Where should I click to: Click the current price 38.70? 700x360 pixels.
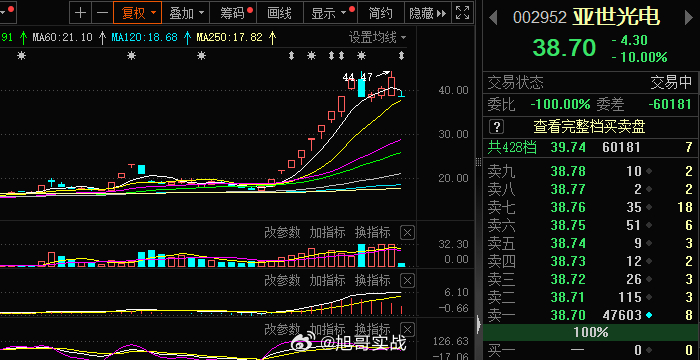tap(564, 47)
